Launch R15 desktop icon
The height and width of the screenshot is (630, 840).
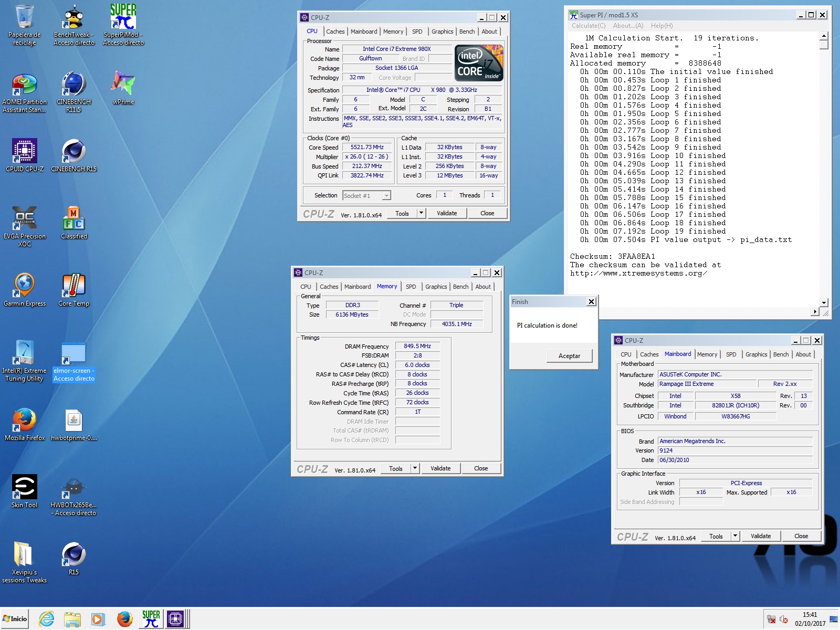pyautogui.click(x=73, y=558)
